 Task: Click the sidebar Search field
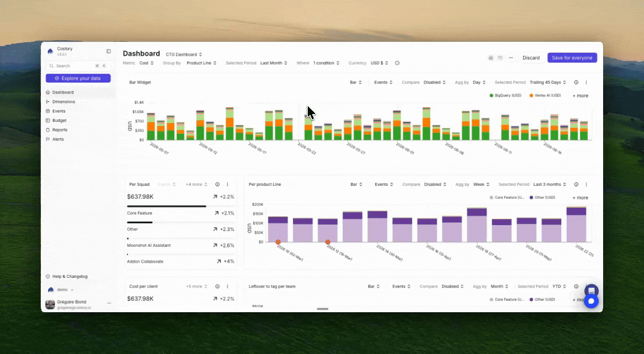(x=78, y=66)
